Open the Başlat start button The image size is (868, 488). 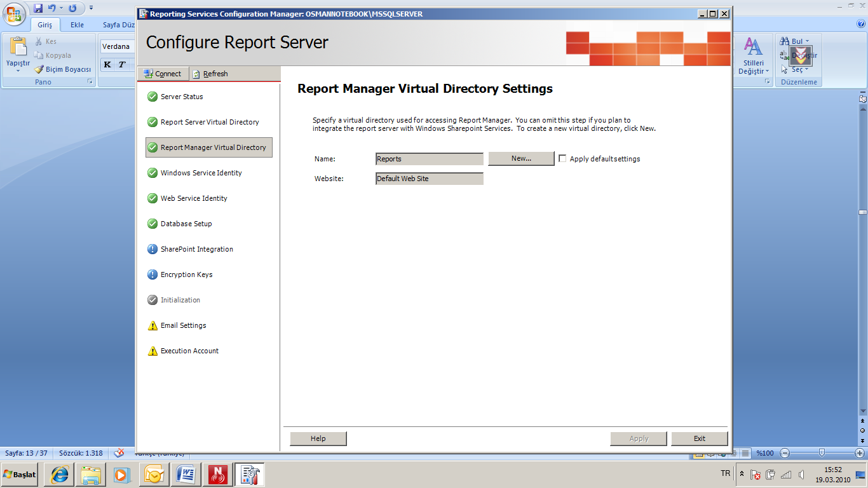click(20, 474)
